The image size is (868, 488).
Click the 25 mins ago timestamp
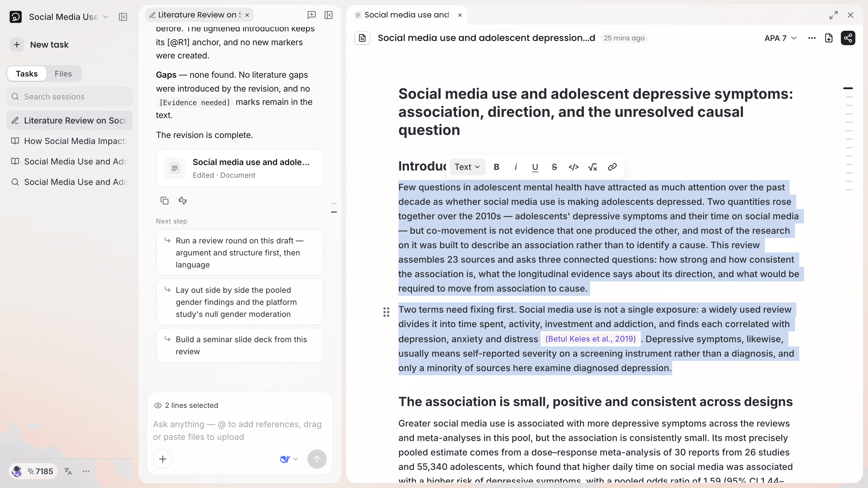pyautogui.click(x=624, y=38)
